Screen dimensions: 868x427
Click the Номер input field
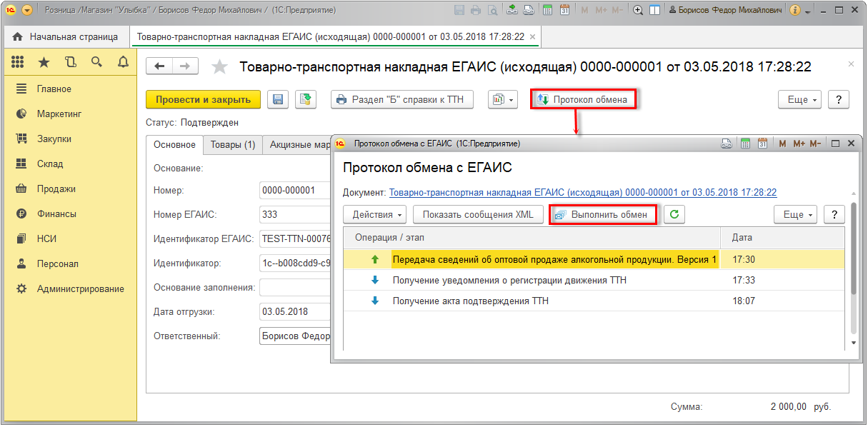coord(295,191)
